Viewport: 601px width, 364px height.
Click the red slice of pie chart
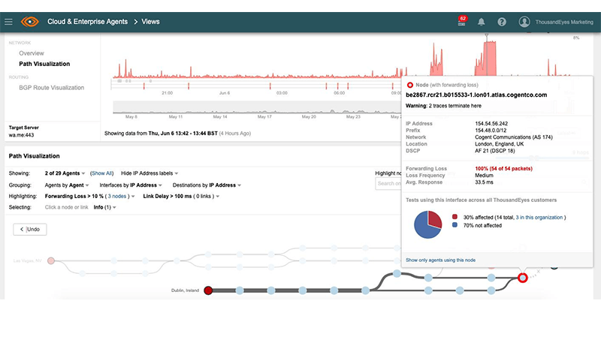(436, 219)
